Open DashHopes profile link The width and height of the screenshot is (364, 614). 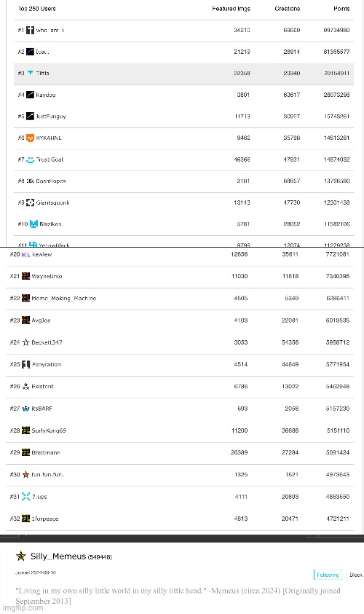tap(51, 181)
